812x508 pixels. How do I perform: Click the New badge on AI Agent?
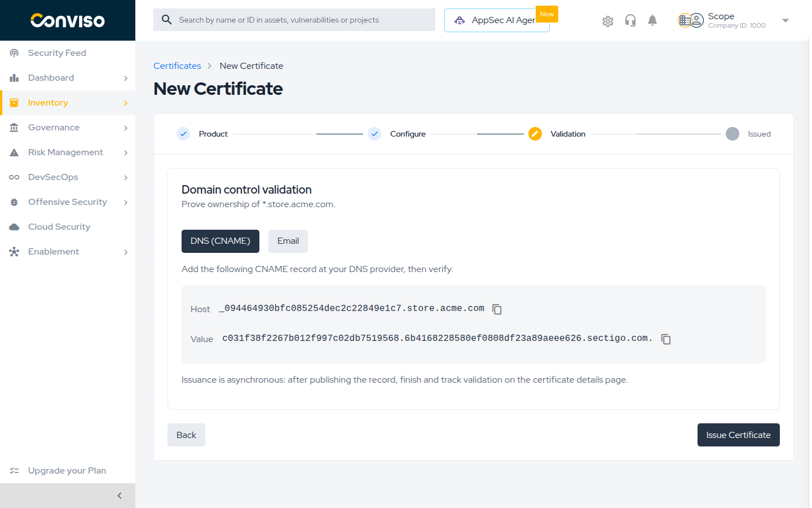click(x=547, y=14)
